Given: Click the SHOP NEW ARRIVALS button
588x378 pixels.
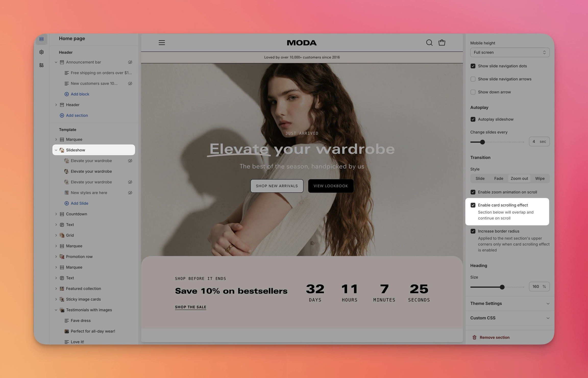Looking at the screenshot, I should pos(277,186).
